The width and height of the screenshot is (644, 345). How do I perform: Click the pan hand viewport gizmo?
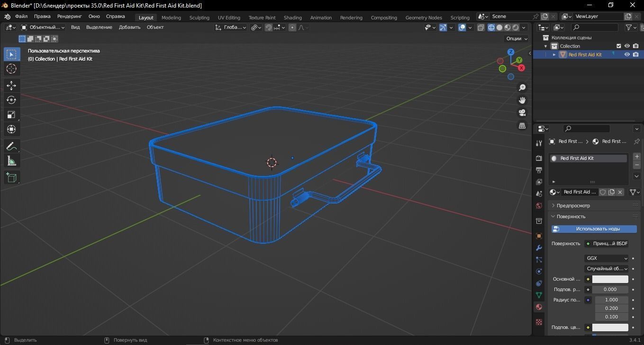[x=522, y=100]
